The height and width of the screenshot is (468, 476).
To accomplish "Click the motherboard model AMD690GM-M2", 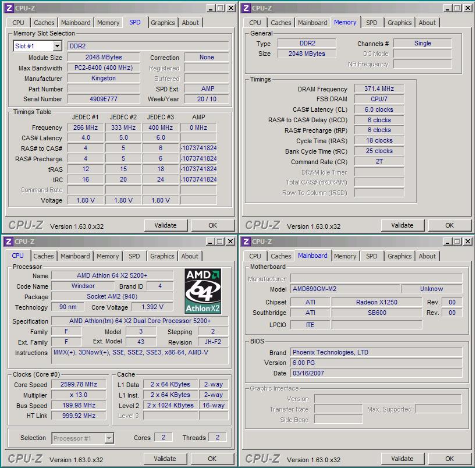I will [x=345, y=289].
